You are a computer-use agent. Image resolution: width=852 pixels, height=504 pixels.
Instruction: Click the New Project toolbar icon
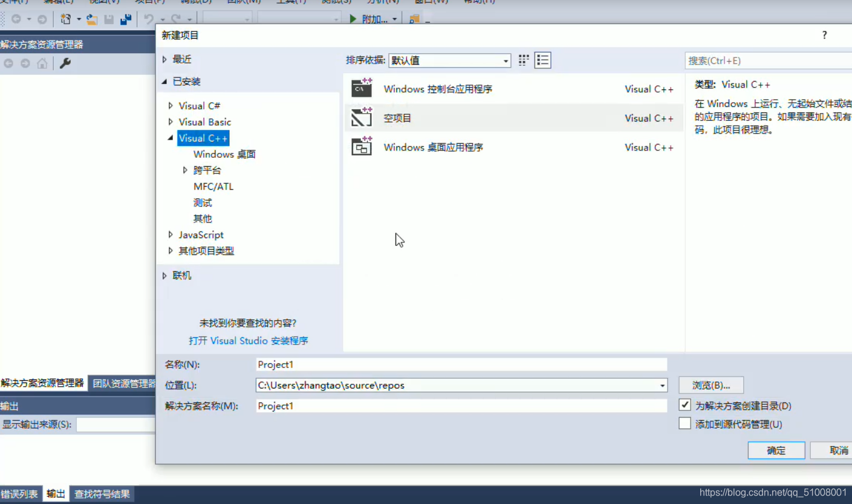[x=66, y=19]
